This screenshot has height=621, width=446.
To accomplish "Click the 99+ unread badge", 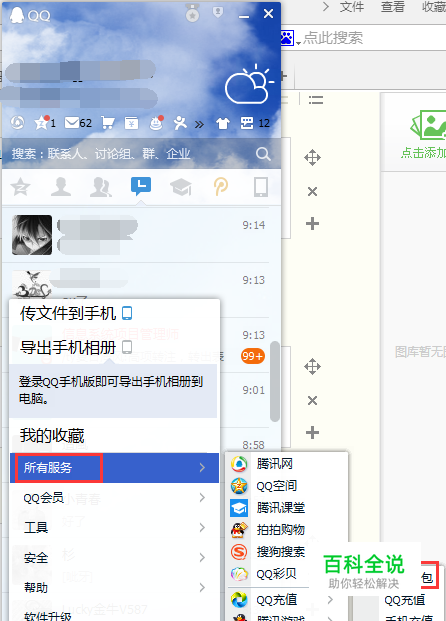I will tap(252, 356).
